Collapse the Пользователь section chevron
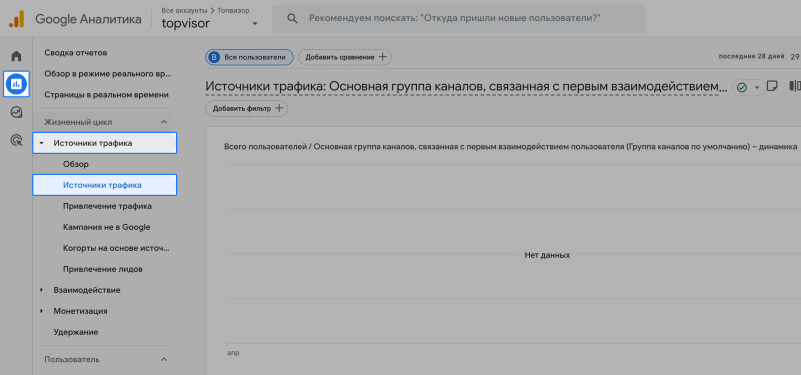The width and height of the screenshot is (801, 375). click(x=164, y=360)
